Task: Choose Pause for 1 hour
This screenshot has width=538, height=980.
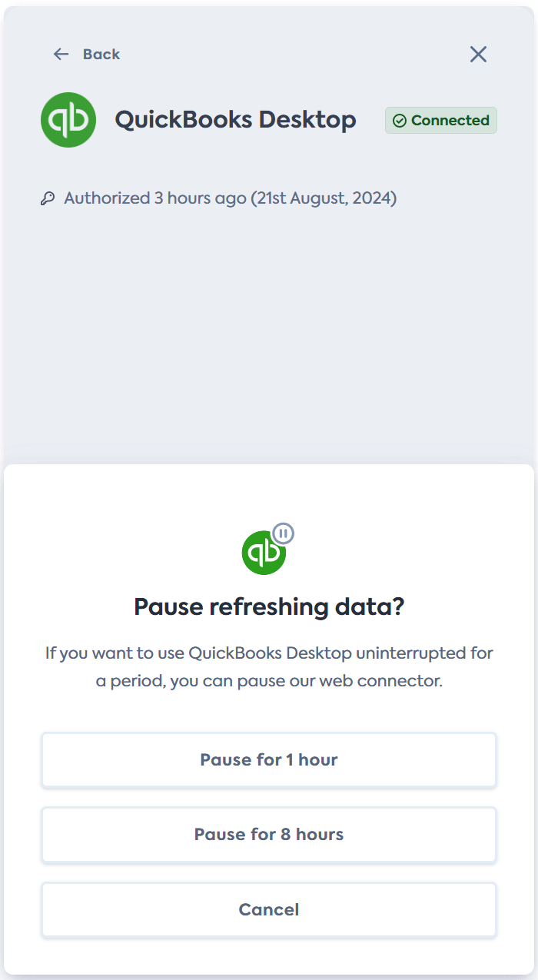Action: click(x=269, y=759)
